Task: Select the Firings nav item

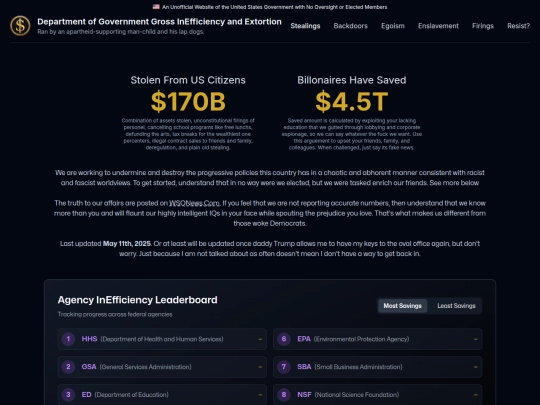Action: coord(482,26)
